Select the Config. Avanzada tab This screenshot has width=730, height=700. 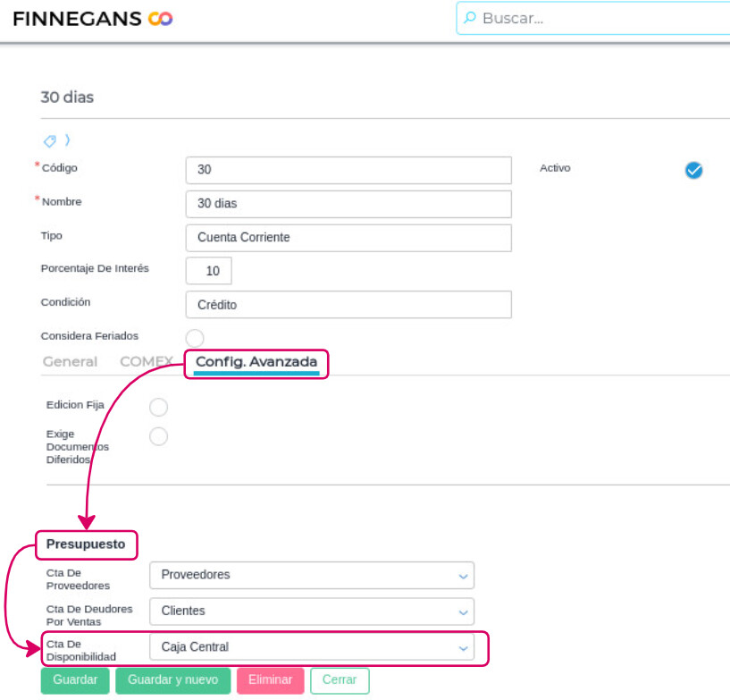[256, 362]
